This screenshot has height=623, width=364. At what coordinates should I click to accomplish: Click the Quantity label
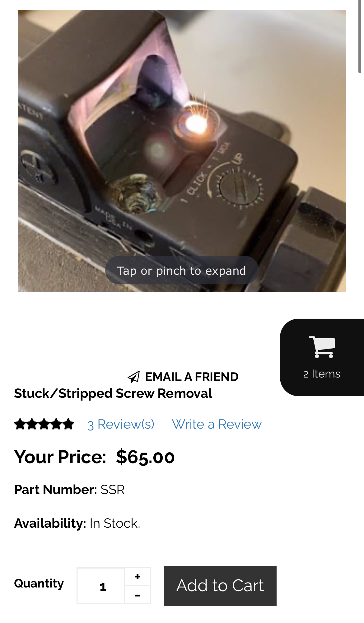pyautogui.click(x=39, y=583)
